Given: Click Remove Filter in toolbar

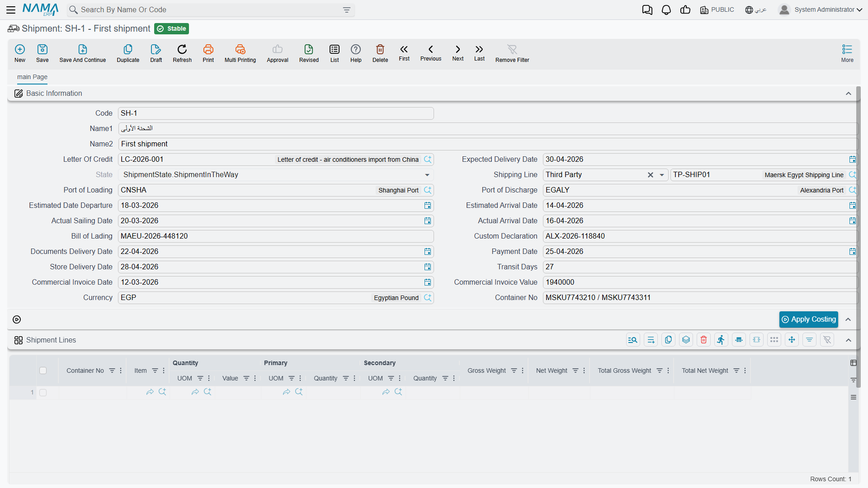Looking at the screenshot, I should click(512, 53).
